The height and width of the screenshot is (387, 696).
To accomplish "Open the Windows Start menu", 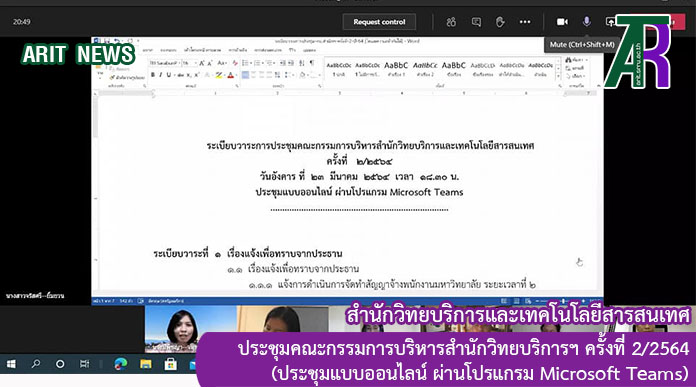I will coord(11,364).
